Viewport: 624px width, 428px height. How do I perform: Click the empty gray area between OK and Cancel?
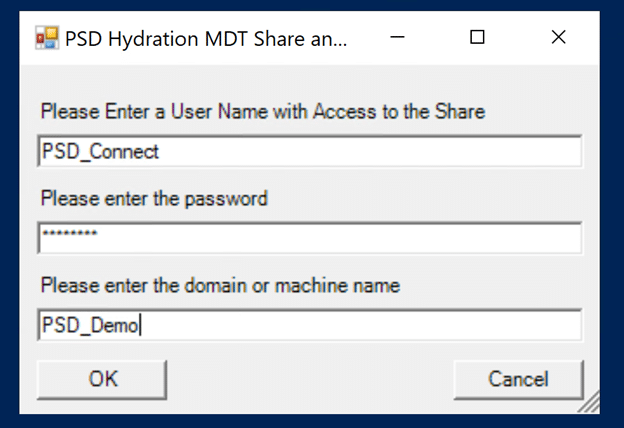point(310,379)
